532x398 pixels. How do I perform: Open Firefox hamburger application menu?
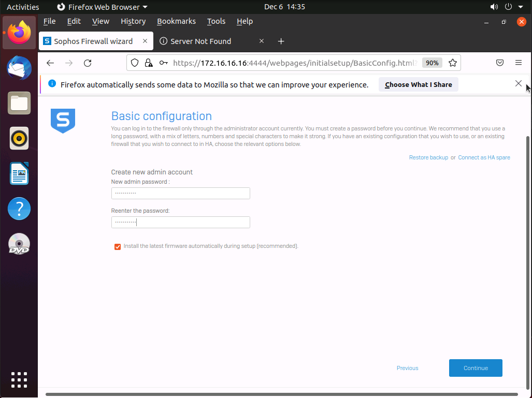518,63
